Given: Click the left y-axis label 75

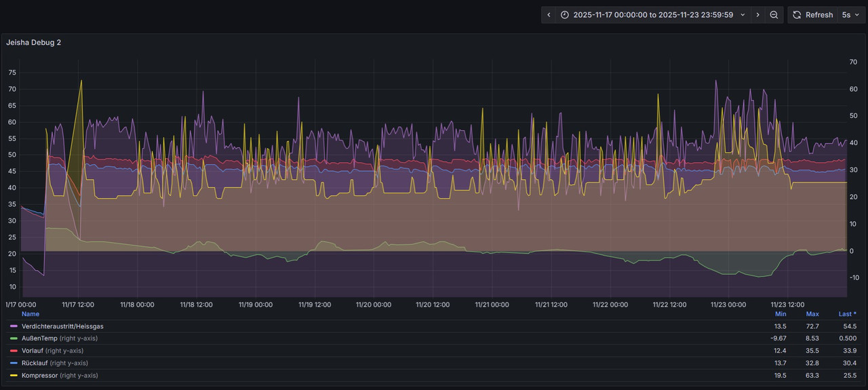Looking at the screenshot, I should (12, 73).
